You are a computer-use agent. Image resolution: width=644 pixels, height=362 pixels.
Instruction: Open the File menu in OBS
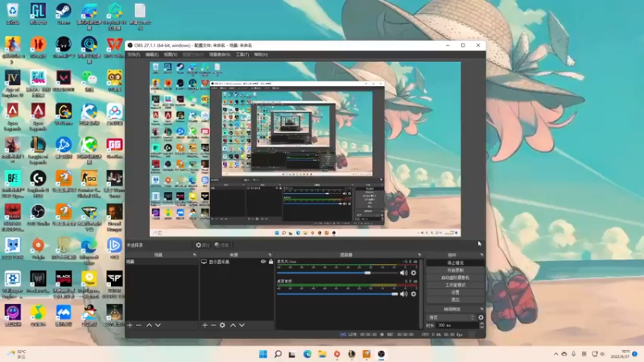pyautogui.click(x=134, y=55)
